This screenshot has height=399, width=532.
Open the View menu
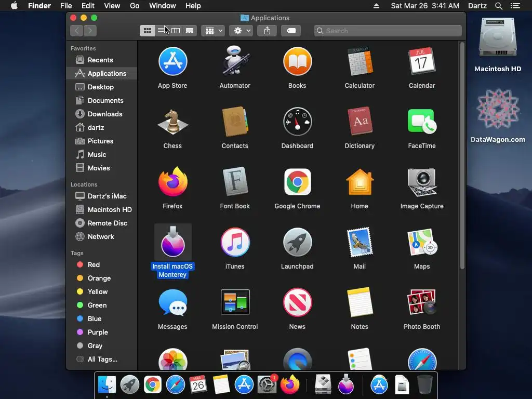[x=112, y=6]
